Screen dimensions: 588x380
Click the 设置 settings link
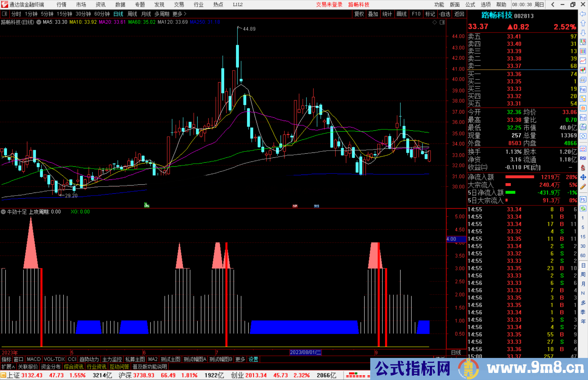coord(253,359)
